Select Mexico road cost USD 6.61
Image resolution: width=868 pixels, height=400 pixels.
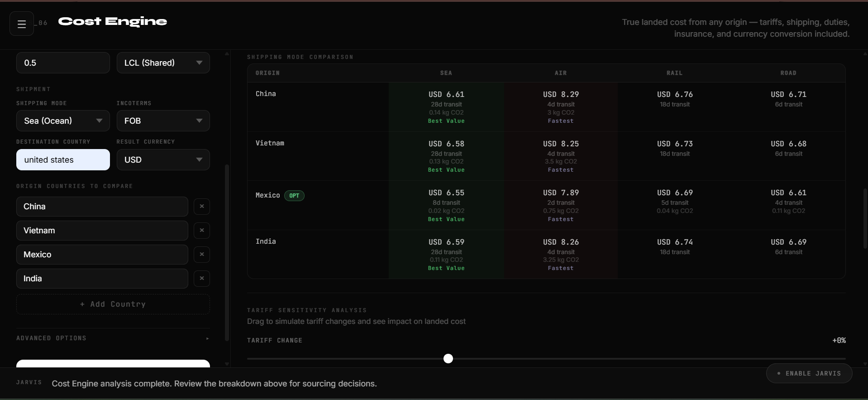788,193
